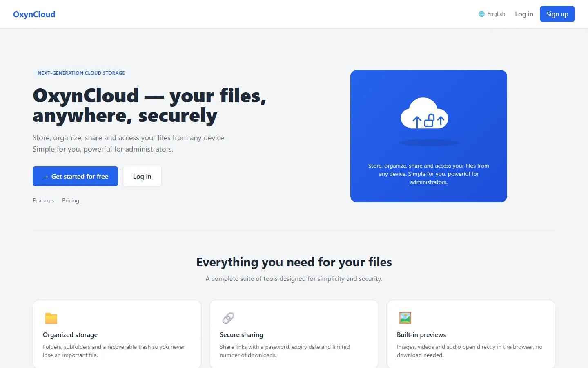
Task: Click the chain link icon in Secure sharing
Action: (x=228, y=318)
